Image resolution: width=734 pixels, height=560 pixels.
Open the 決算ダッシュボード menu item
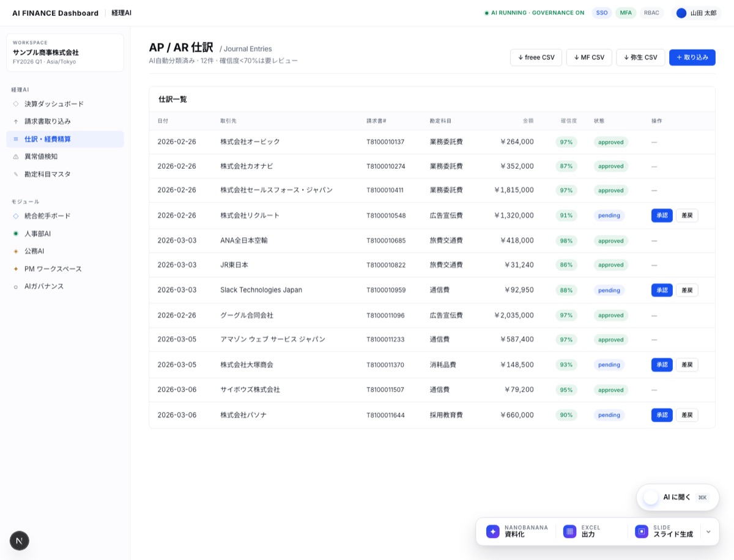65,104
